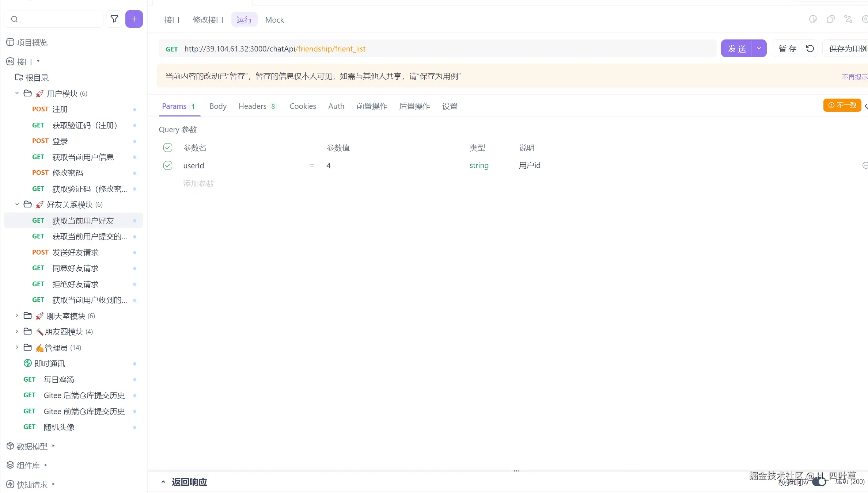868x493 pixels.
Task: Expand the 返回响应 panel
Action: point(163,482)
